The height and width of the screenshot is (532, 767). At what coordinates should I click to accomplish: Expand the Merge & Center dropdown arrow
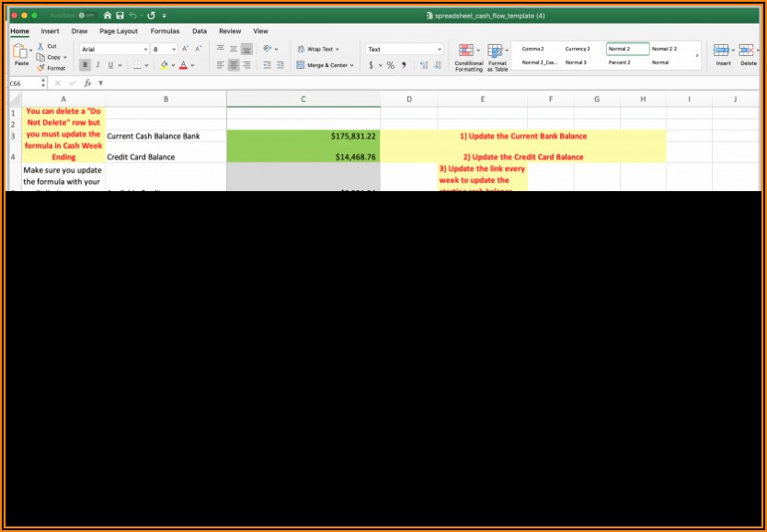click(x=353, y=65)
